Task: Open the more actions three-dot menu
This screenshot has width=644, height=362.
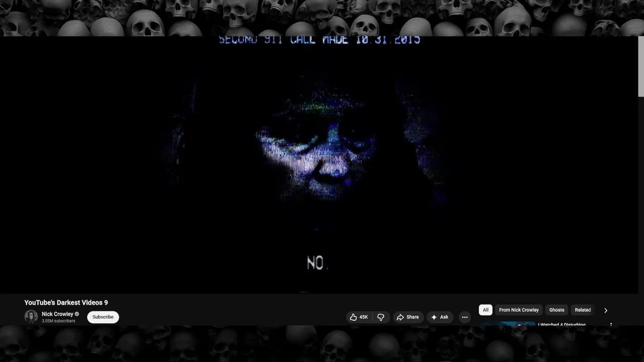Action: (x=465, y=317)
